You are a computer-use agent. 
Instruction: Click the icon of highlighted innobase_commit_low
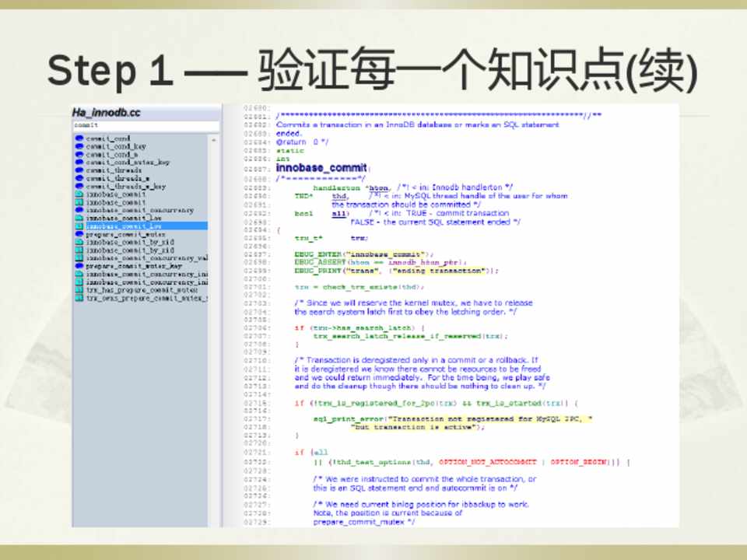[x=79, y=226]
